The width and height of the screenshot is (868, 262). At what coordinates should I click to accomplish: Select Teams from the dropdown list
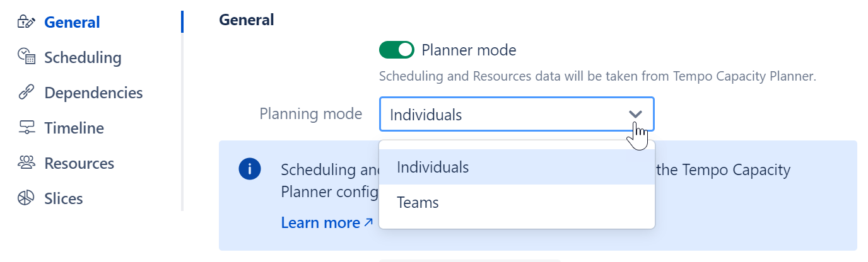[x=418, y=203]
